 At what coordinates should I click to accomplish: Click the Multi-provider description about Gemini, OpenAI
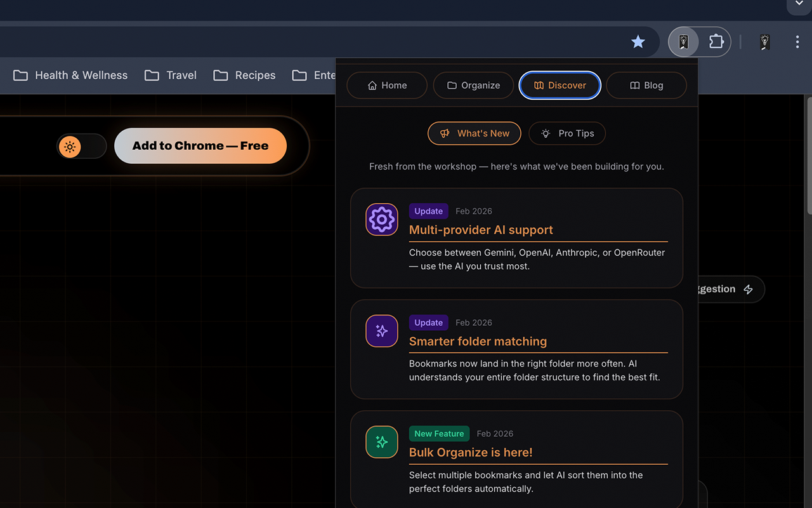pos(537,259)
